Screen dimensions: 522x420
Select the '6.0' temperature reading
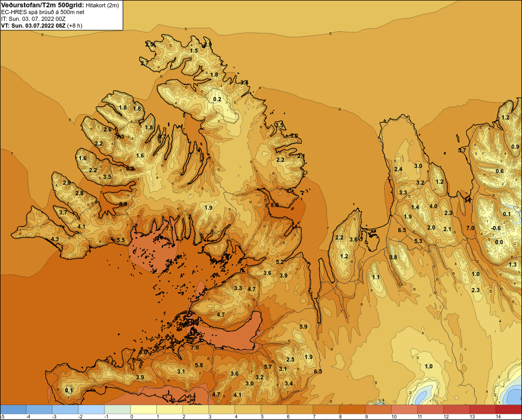click(x=143, y=352)
